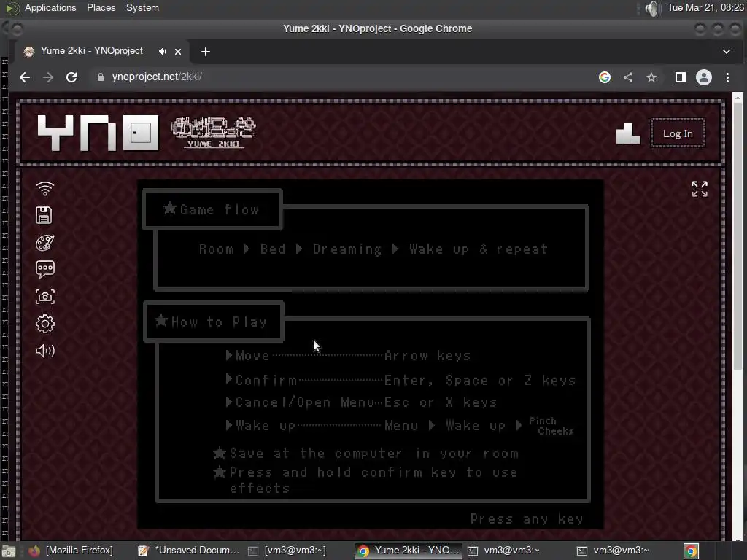Image resolution: width=747 pixels, height=560 pixels.
Task: Click 'Press any key' text in game
Action: pos(527,518)
